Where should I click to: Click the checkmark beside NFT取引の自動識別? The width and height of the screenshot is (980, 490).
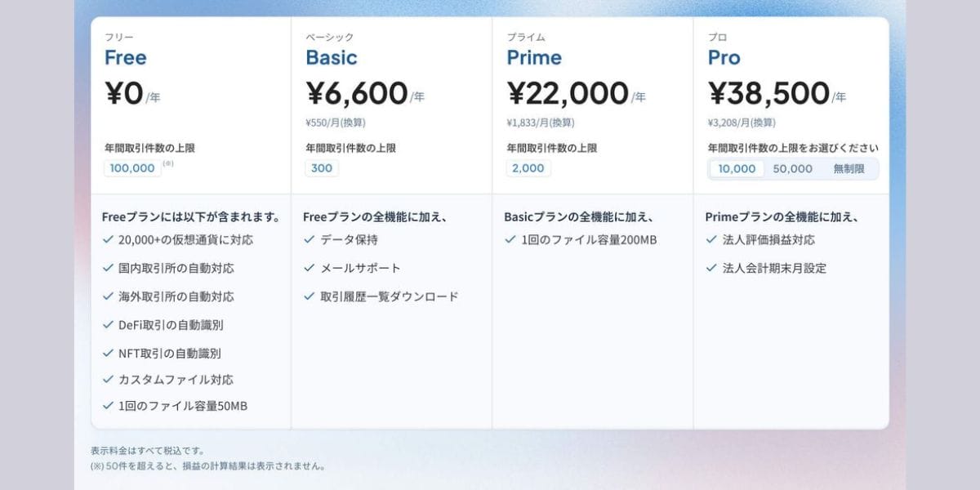pos(108,353)
